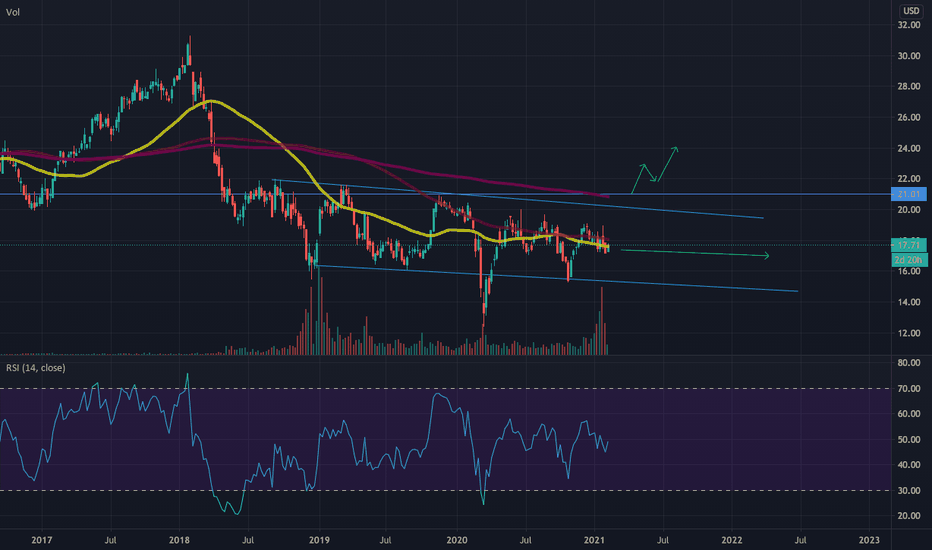Click the 30.00 price axis label
This screenshot has height=550, width=932.
(909, 56)
